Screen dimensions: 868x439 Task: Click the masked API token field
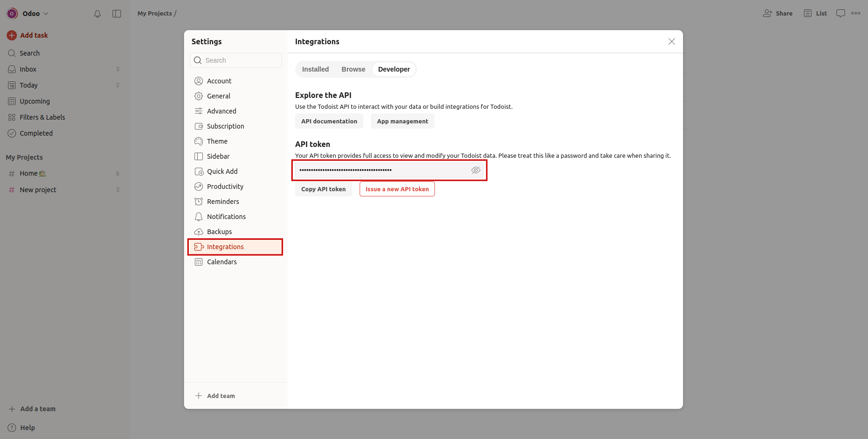tap(389, 170)
